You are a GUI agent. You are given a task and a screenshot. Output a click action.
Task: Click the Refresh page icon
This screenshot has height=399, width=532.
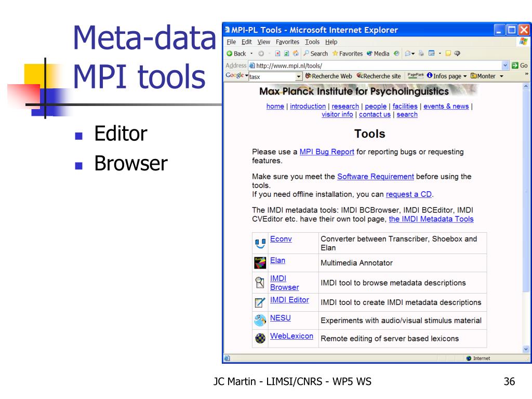(x=286, y=54)
